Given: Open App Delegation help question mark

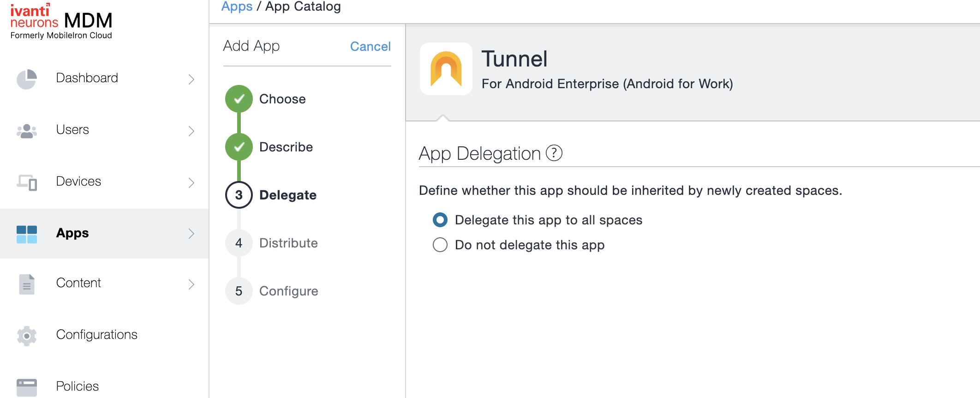Looking at the screenshot, I should click(554, 153).
